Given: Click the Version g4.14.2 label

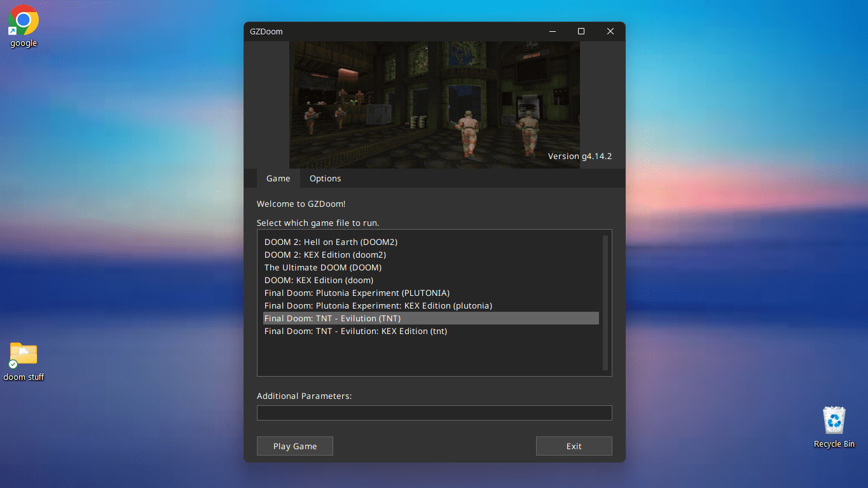Looking at the screenshot, I should pos(580,156).
